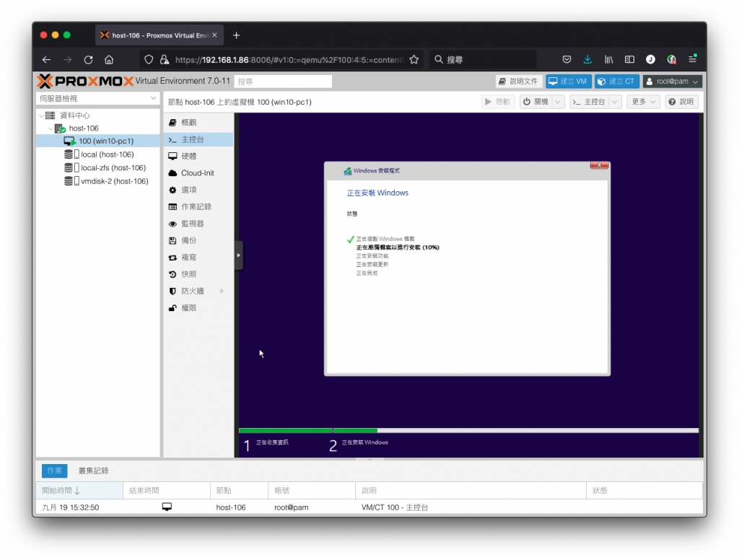This screenshot has height=560, width=739.
Task: Select VM 100 (win10-pc1) in tree
Action: pos(98,141)
